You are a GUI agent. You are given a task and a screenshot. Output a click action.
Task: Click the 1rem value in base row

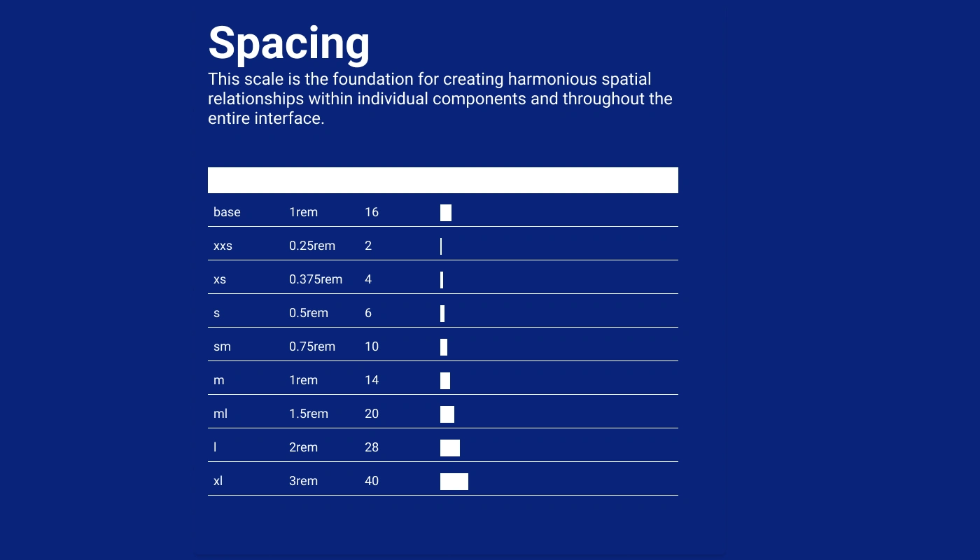click(x=303, y=212)
